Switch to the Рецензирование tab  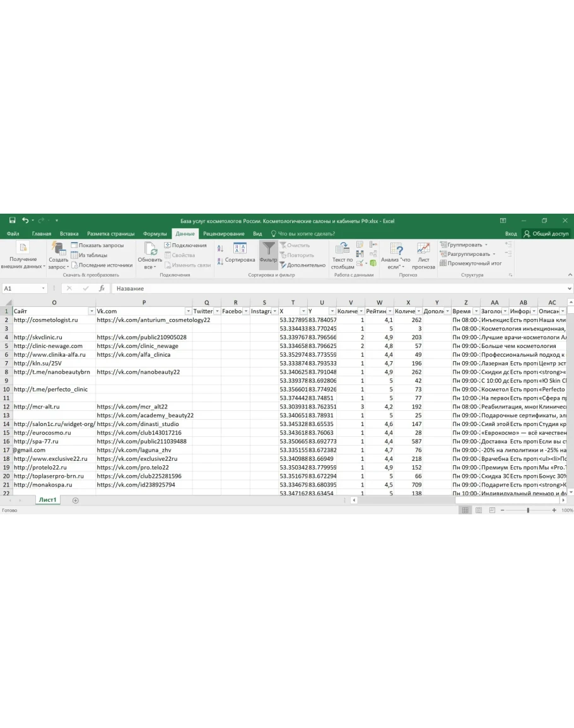223,234
